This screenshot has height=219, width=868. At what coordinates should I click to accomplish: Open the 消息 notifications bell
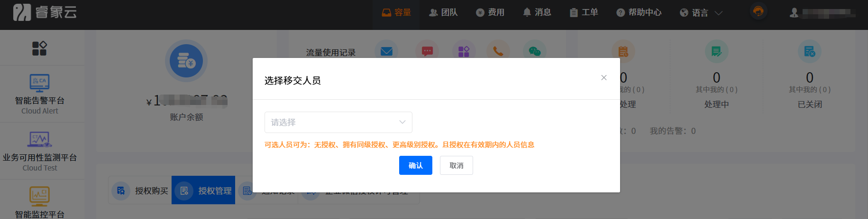pyautogui.click(x=537, y=13)
